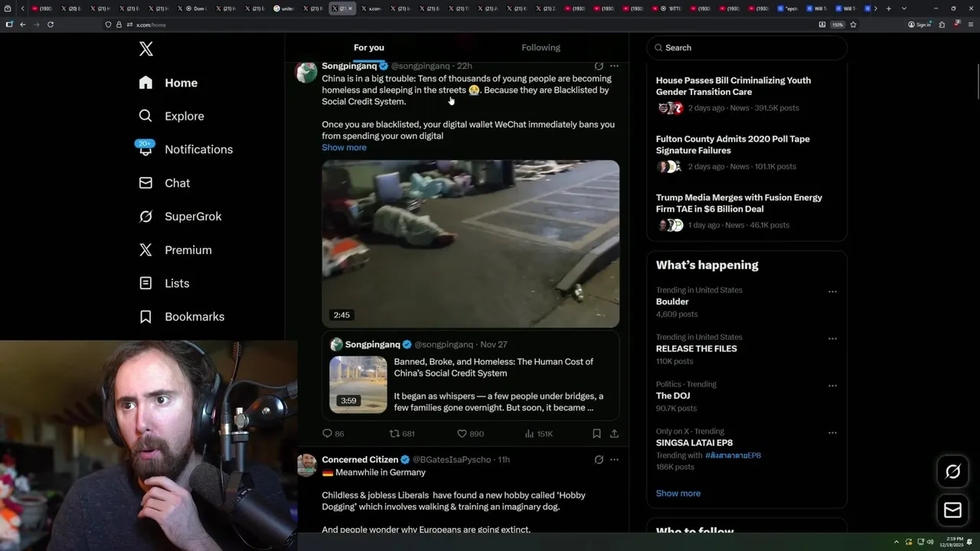The width and height of the screenshot is (980, 551).
Task: Open more options for The DOJ trend
Action: coord(832,386)
